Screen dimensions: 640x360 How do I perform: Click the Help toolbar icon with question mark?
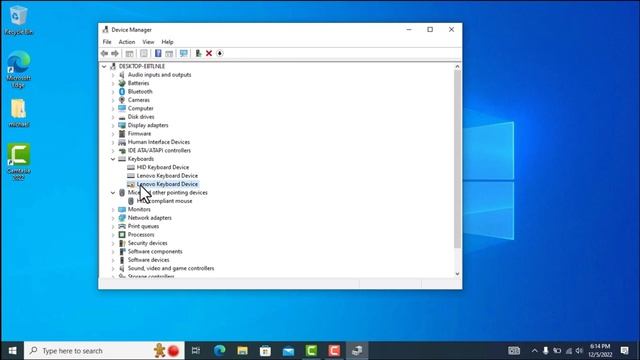(x=158, y=53)
